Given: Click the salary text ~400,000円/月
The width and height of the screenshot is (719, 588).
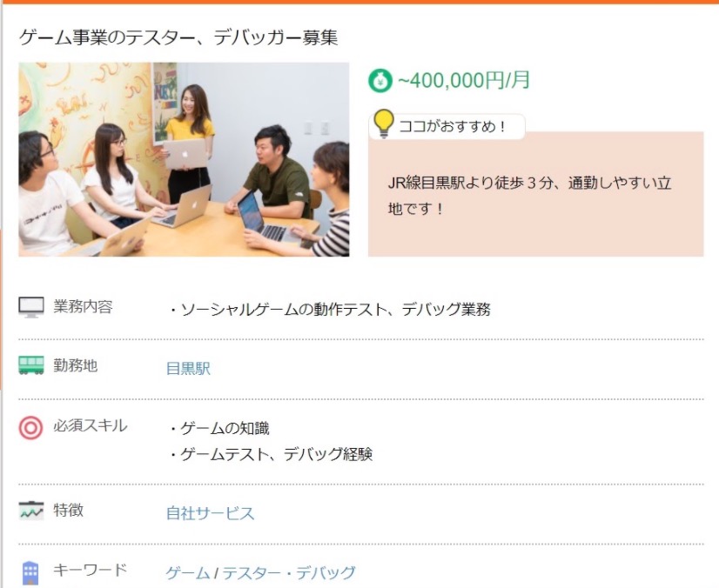Looking at the screenshot, I should (464, 80).
